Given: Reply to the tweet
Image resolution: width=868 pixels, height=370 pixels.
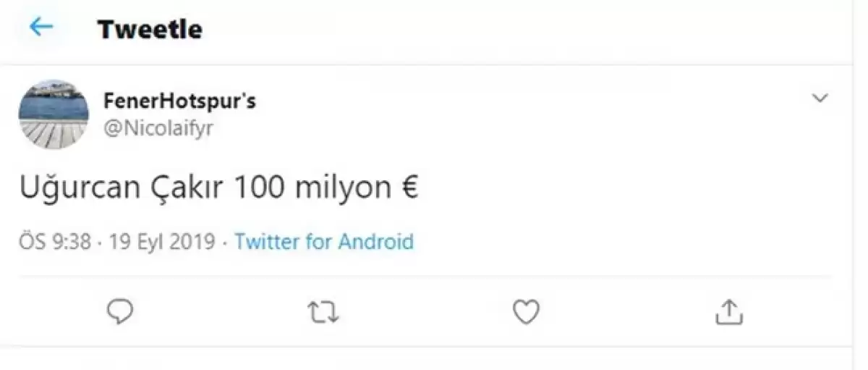Looking at the screenshot, I should pyautogui.click(x=120, y=311).
